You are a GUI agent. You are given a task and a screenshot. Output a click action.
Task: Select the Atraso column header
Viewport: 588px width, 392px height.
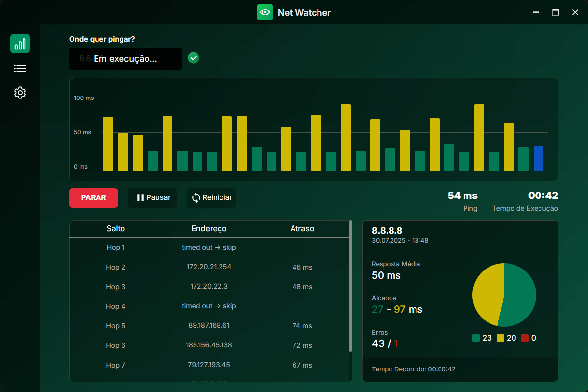[302, 228]
